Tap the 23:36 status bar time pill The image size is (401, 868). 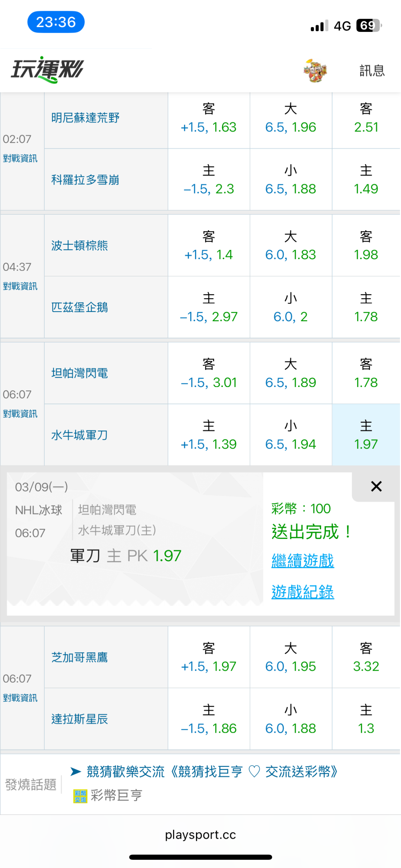click(x=56, y=22)
